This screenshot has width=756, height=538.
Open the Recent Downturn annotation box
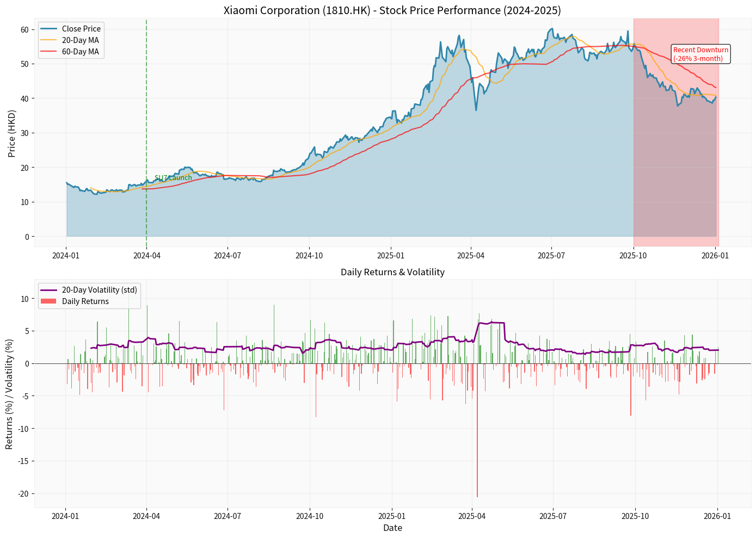tap(700, 54)
